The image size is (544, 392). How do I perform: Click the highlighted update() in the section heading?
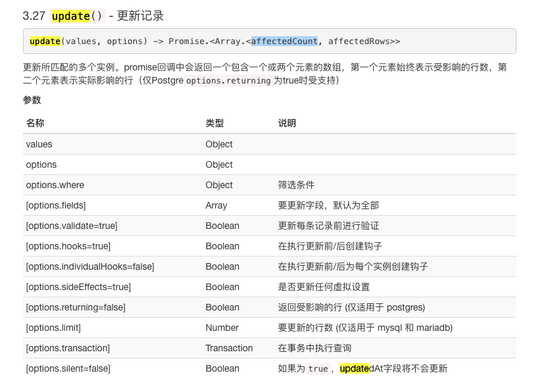pyautogui.click(x=77, y=16)
